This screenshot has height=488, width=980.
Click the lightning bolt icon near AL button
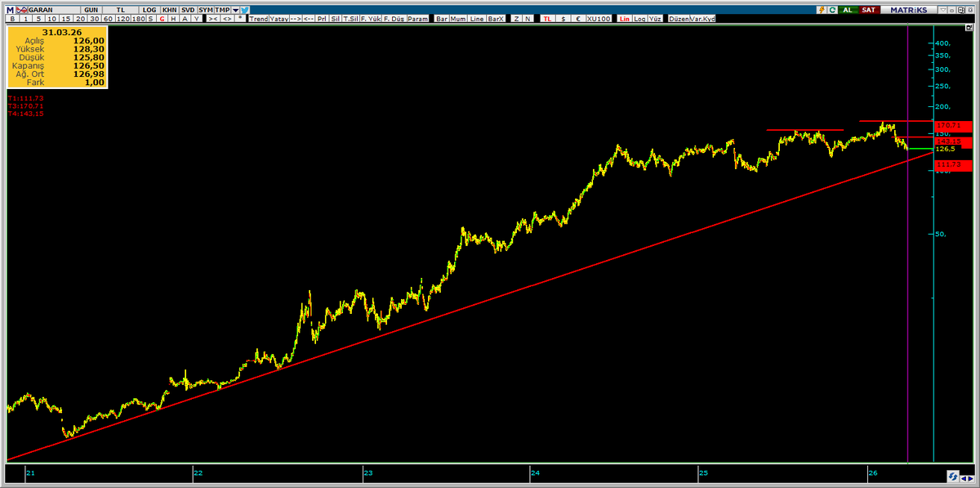pyautogui.click(x=822, y=8)
